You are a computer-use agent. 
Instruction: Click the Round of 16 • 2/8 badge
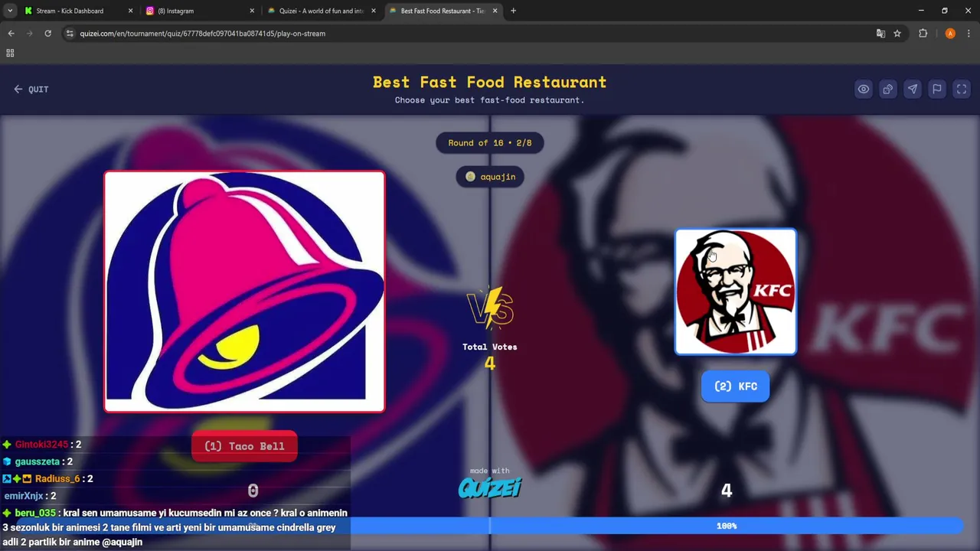pos(490,143)
